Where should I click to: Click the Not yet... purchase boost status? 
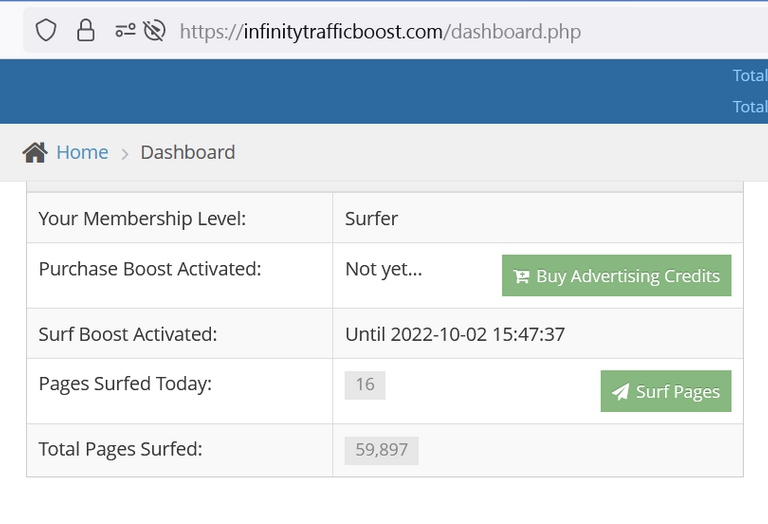coord(384,269)
